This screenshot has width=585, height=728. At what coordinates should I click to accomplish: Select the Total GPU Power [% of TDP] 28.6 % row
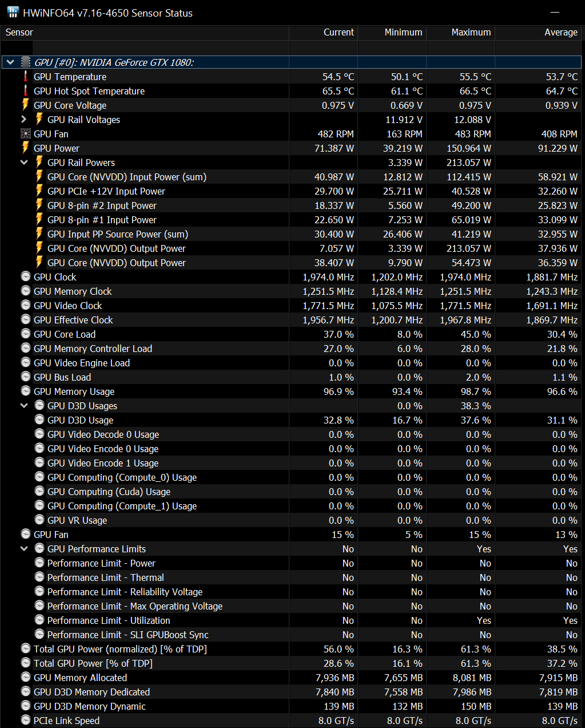(x=292, y=663)
